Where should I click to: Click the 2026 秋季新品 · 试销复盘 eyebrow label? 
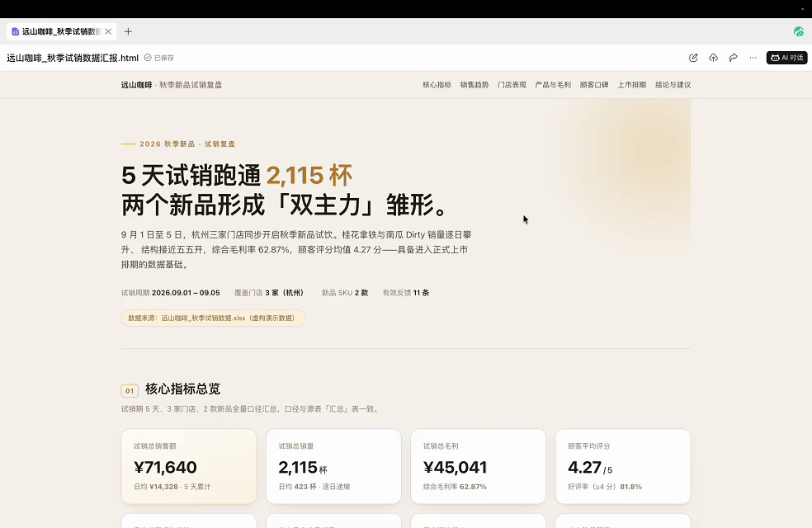187,144
